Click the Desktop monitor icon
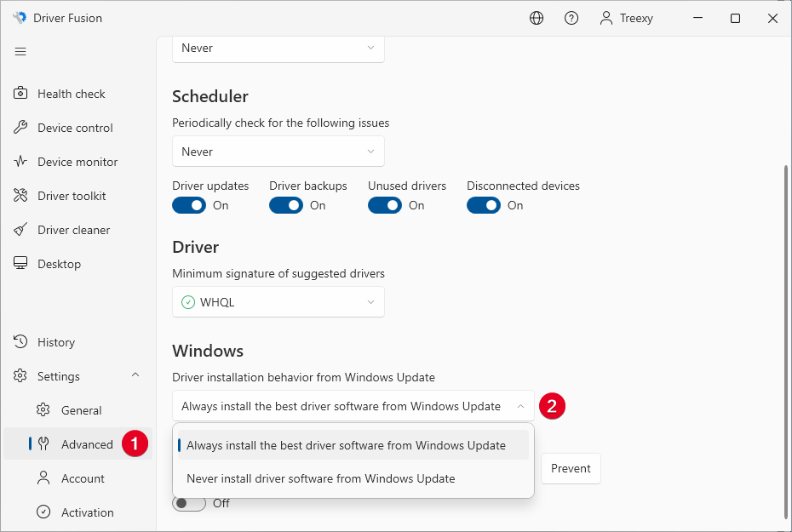This screenshot has height=532, width=792. pos(20,264)
